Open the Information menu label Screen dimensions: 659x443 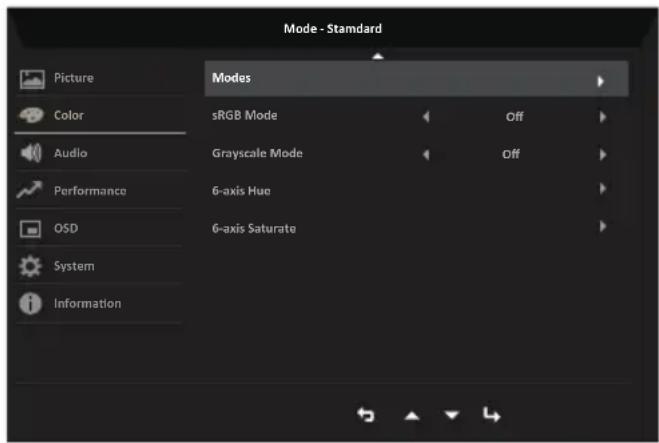tap(87, 303)
